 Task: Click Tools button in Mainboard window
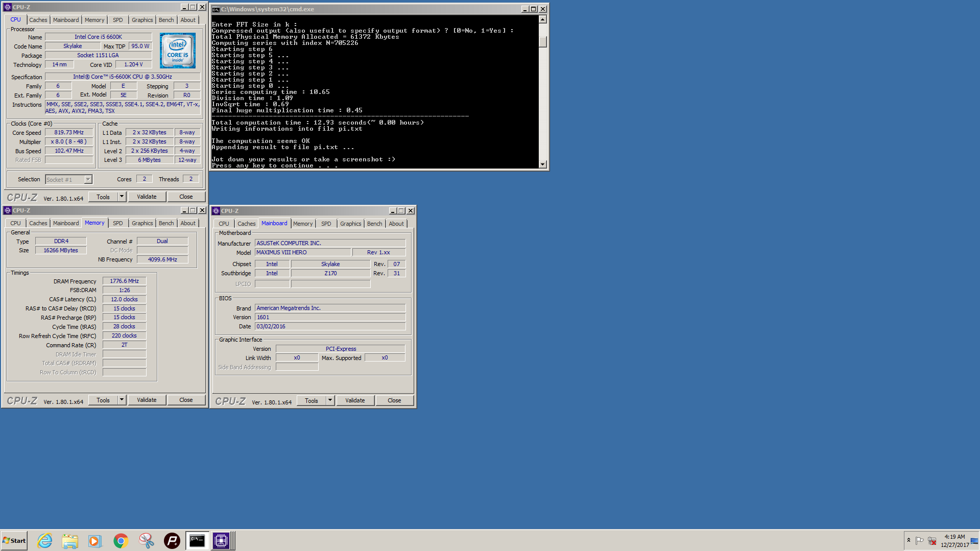point(312,400)
